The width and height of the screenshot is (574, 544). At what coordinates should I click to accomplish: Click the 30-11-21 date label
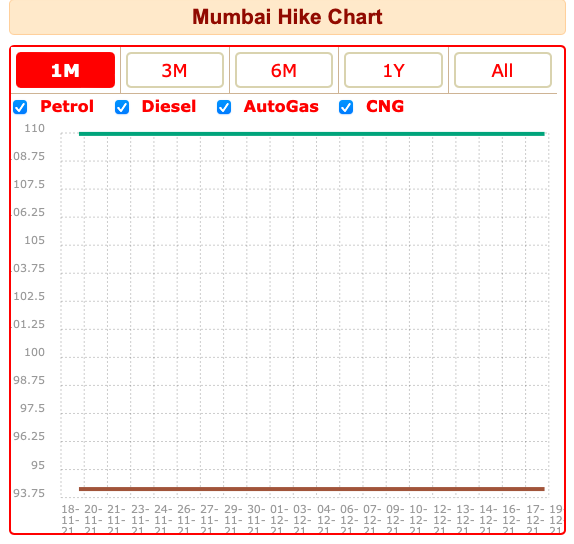256,520
